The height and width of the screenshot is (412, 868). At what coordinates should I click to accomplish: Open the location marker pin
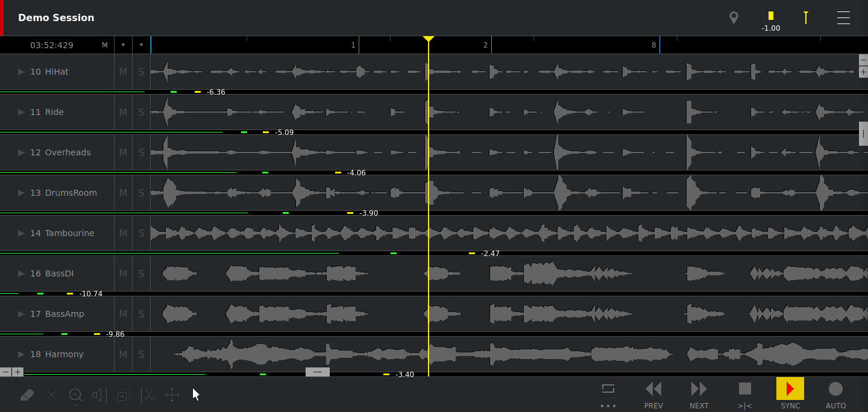734,18
